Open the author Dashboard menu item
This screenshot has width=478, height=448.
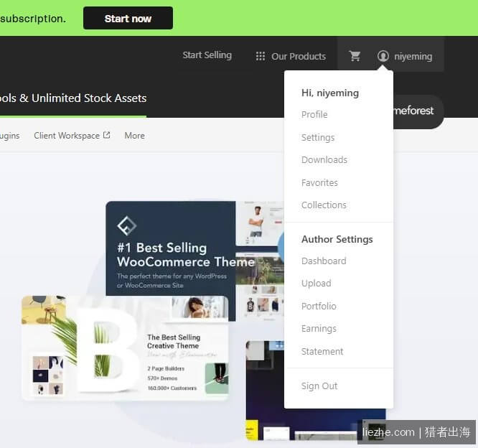coord(324,261)
